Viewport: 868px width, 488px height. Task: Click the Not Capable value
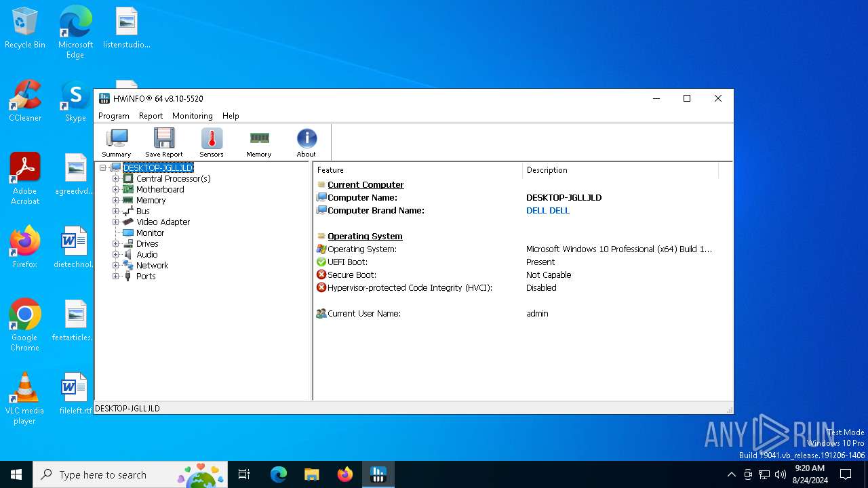(549, 274)
